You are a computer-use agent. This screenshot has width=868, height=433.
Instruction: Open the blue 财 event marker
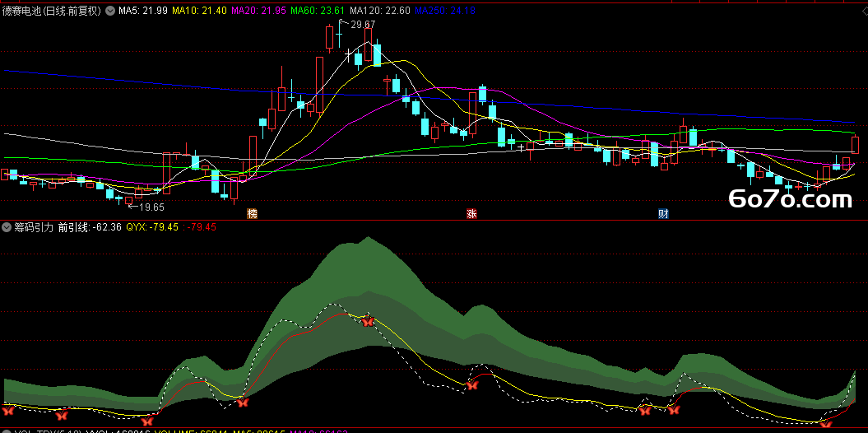pyautogui.click(x=663, y=214)
